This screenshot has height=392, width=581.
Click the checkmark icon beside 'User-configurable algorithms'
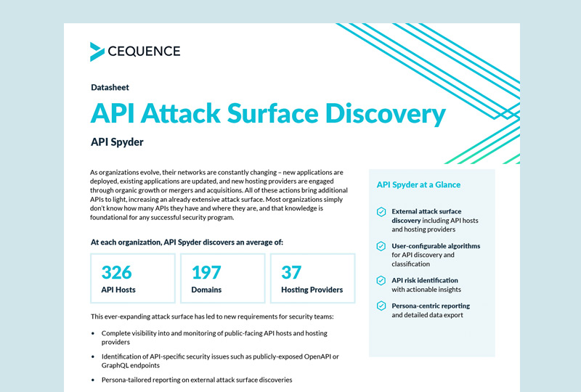pyautogui.click(x=381, y=246)
